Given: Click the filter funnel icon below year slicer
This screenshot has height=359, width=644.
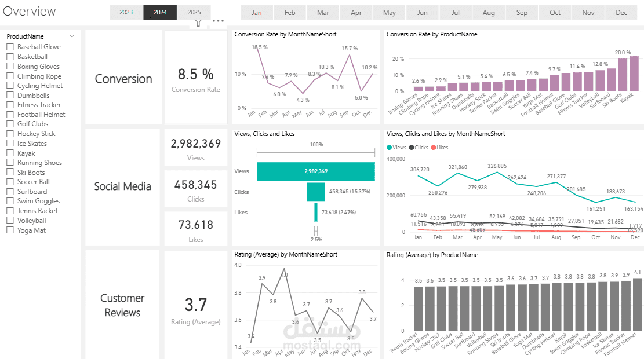Looking at the screenshot, I should pyautogui.click(x=198, y=23).
